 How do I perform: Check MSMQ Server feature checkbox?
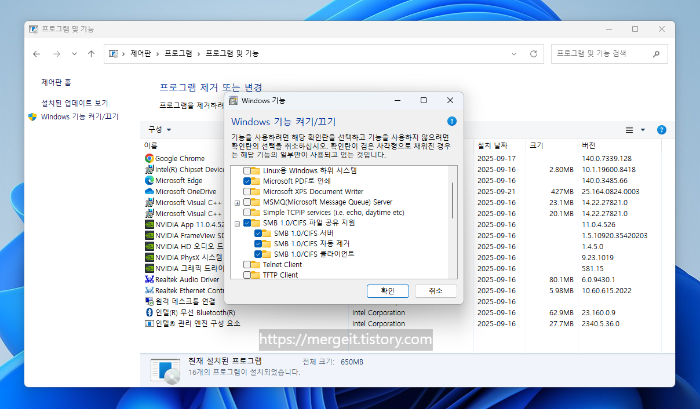pyautogui.click(x=247, y=202)
